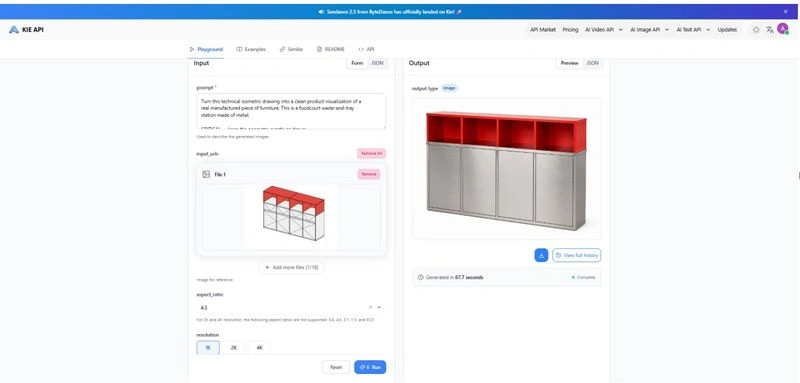800x383 pixels.
Task: Toggle the light/dark theme sun icon
Action: (x=756, y=30)
